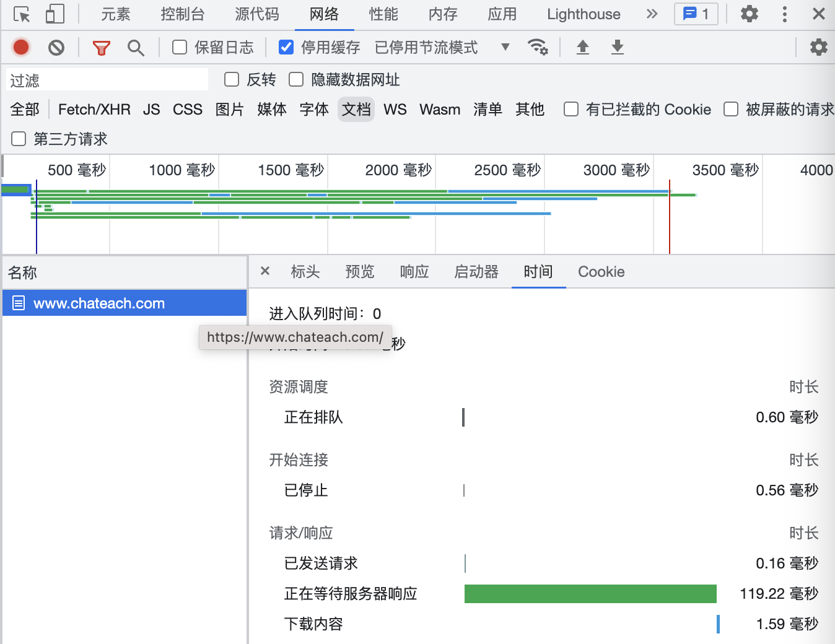Click the blue DOMContentLoaded line in overview
Screen dimensions: 835x644
(37, 217)
